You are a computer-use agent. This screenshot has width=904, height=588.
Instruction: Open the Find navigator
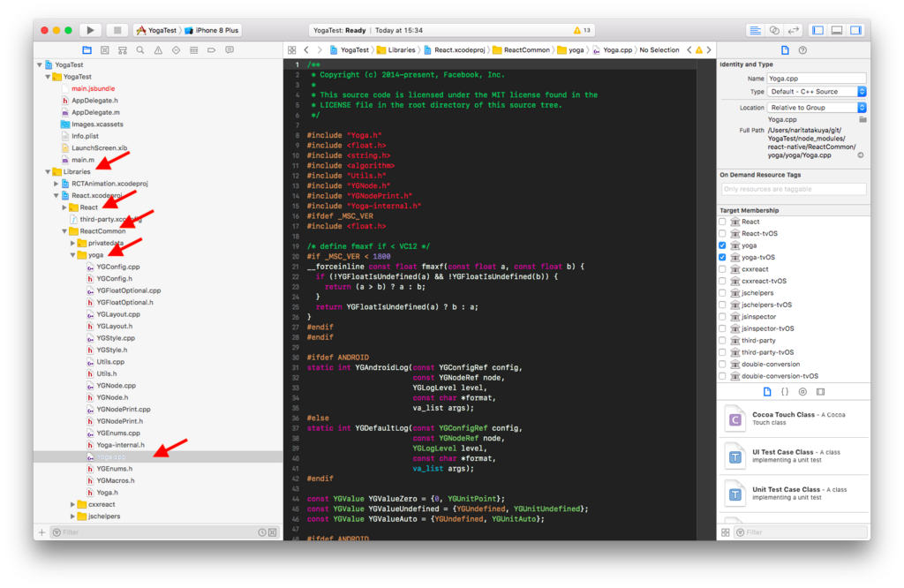[140, 50]
